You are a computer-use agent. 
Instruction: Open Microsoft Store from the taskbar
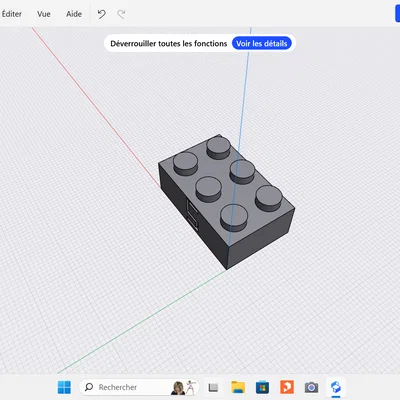(x=262, y=387)
